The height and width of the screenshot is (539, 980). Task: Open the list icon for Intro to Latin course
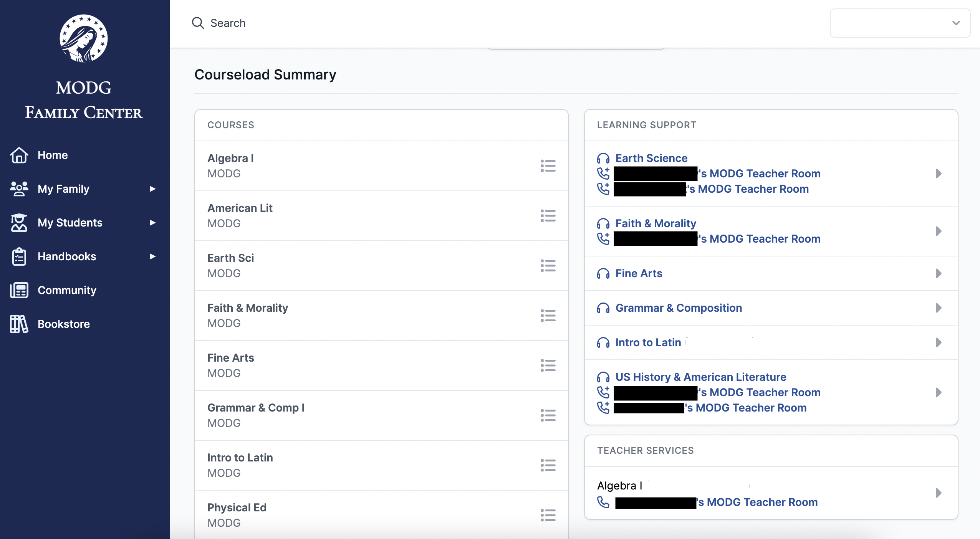[548, 465]
